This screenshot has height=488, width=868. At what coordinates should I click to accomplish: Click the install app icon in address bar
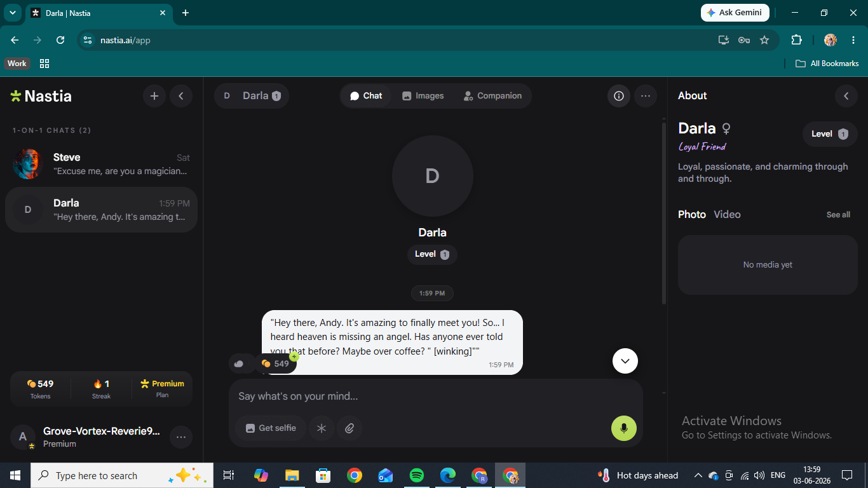point(724,40)
